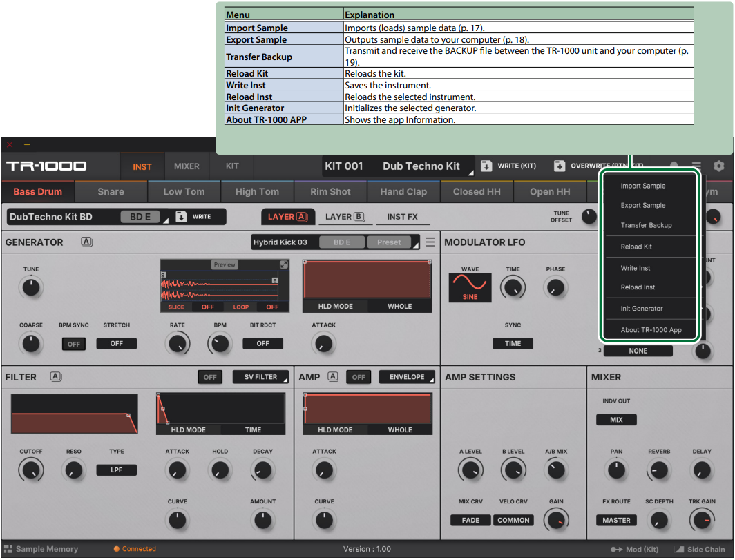Open the FX ROUTE MASTER selector
Screen dimensions: 735x560
pos(616,520)
